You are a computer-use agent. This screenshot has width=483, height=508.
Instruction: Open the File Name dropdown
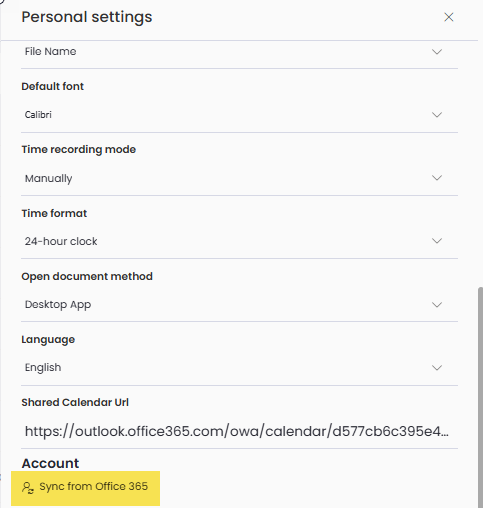pos(239,52)
